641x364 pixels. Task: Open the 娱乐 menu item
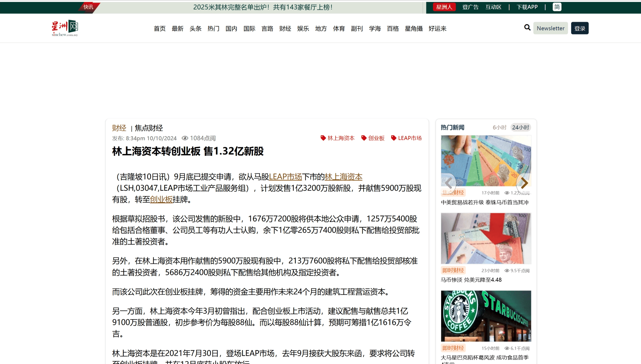[x=303, y=29]
